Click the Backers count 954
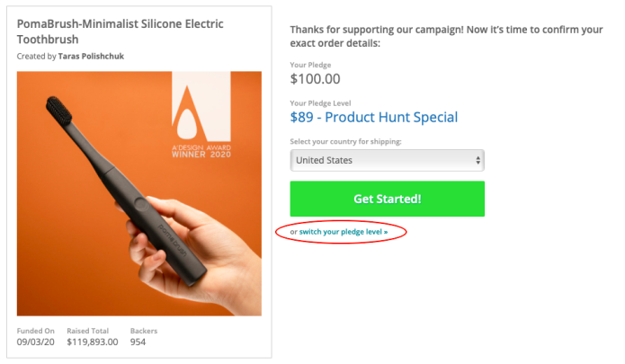The height and width of the screenshot is (364, 625). pos(137,342)
